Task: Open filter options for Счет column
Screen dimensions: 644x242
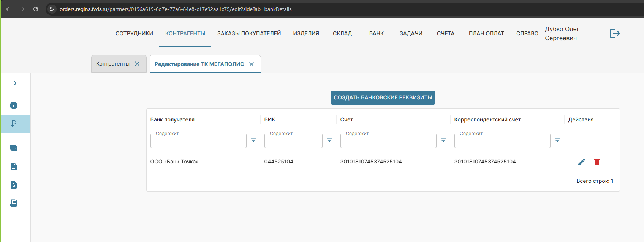Action: point(443,140)
